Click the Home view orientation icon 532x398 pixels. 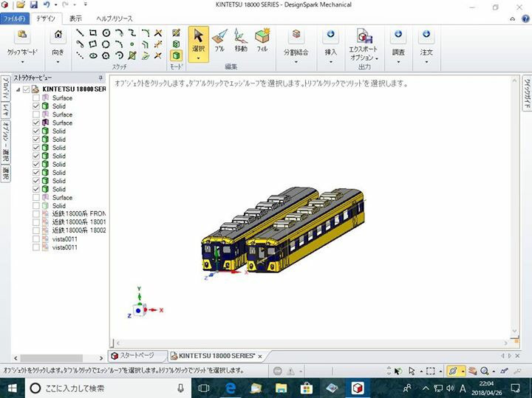[58, 35]
